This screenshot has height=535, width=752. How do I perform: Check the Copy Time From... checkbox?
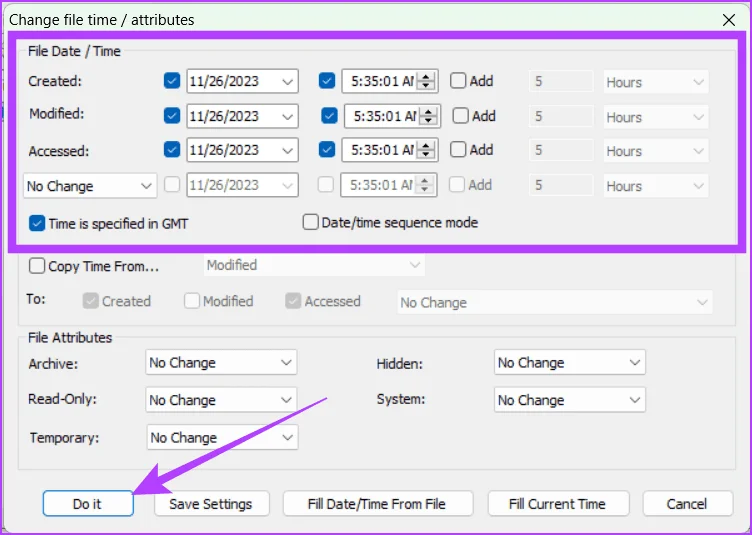37,266
